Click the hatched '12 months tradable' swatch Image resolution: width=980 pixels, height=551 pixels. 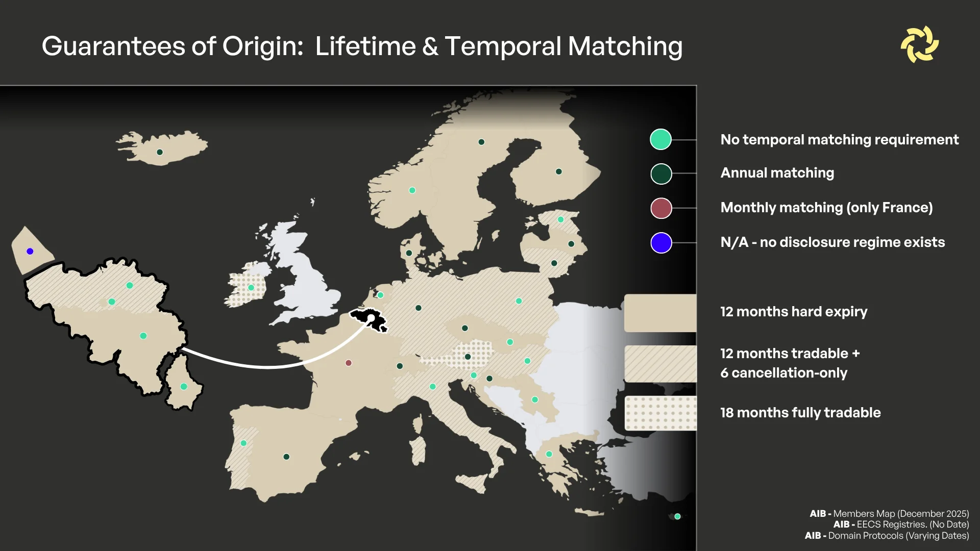pos(660,364)
